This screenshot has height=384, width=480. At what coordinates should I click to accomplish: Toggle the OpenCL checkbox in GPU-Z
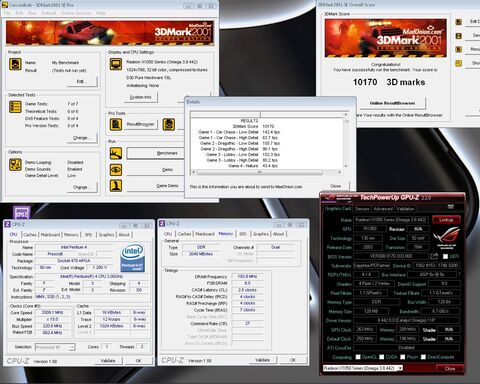358,357
